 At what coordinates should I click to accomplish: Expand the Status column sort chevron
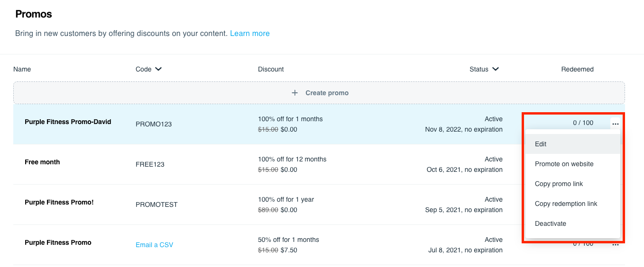click(x=496, y=69)
